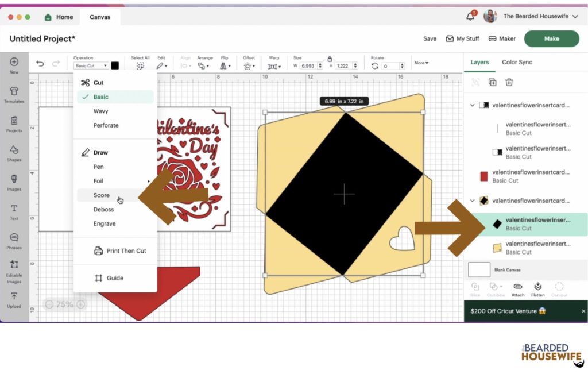
Task: Duplicate layer using the duplicate icon
Action: tap(492, 82)
